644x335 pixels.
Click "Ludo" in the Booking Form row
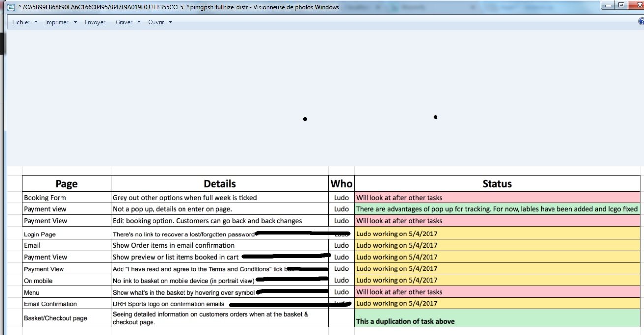click(x=341, y=198)
